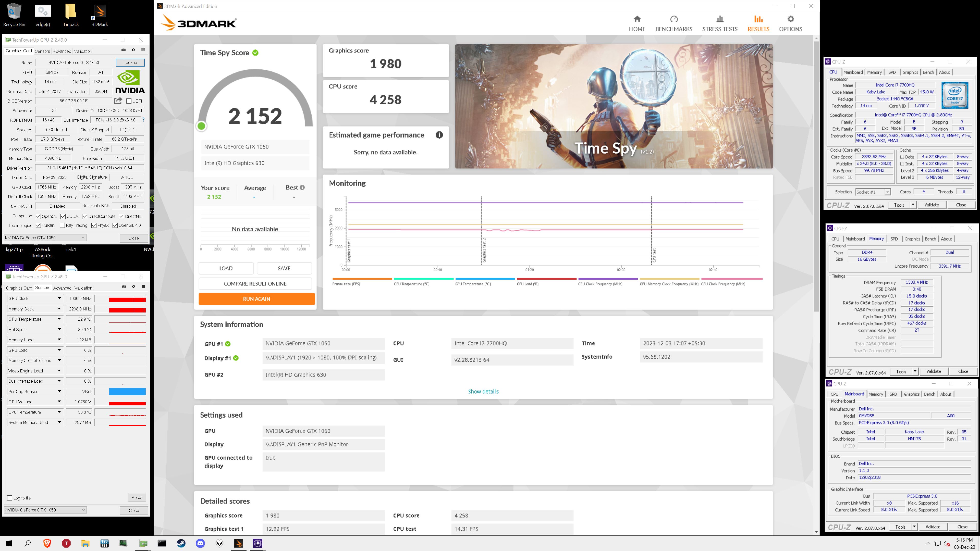The height and width of the screenshot is (551, 980).
Task: Open the hamburger menu in upper GPU-Z window
Action: click(143, 50)
